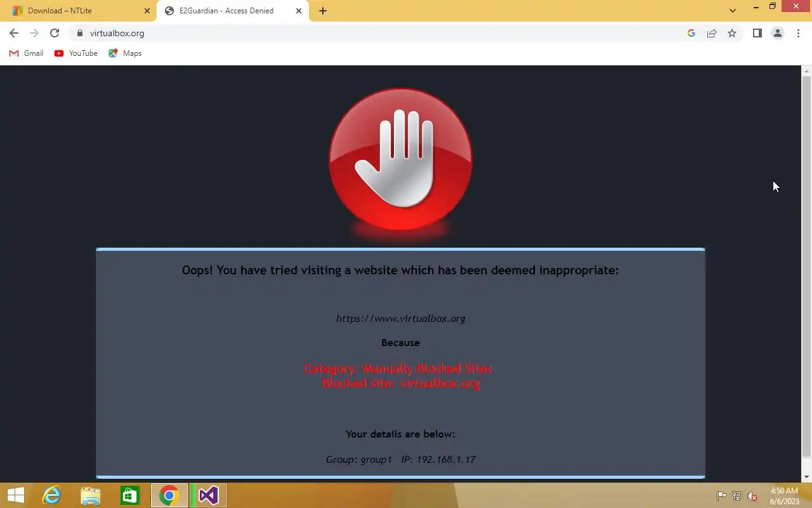The height and width of the screenshot is (508, 812).
Task: Click scrollbar down arrow
Action: [807, 477]
